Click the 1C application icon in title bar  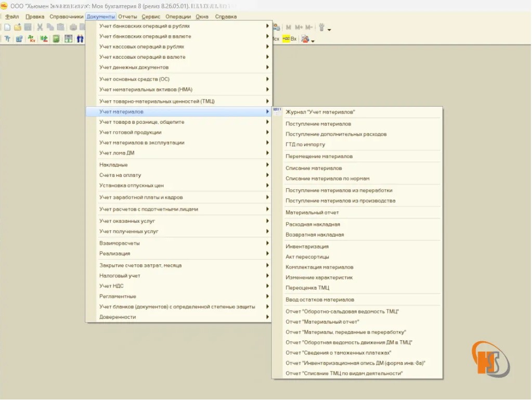coord(4,6)
